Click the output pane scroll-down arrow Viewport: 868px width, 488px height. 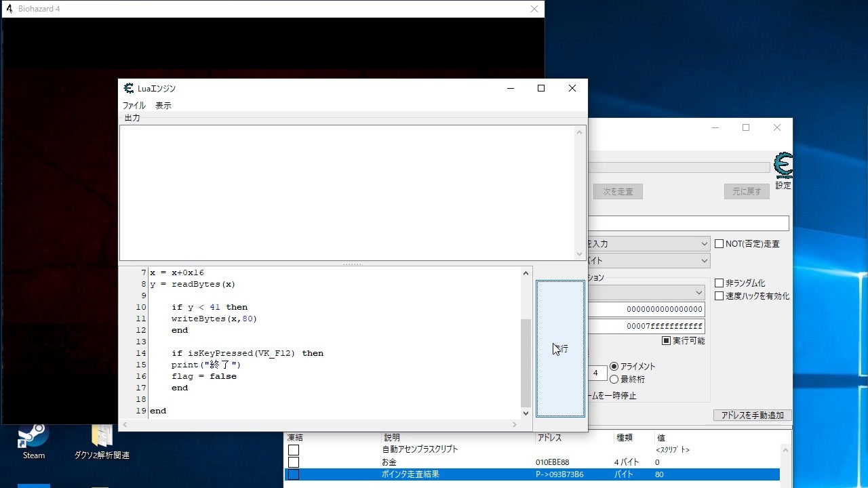[580, 254]
